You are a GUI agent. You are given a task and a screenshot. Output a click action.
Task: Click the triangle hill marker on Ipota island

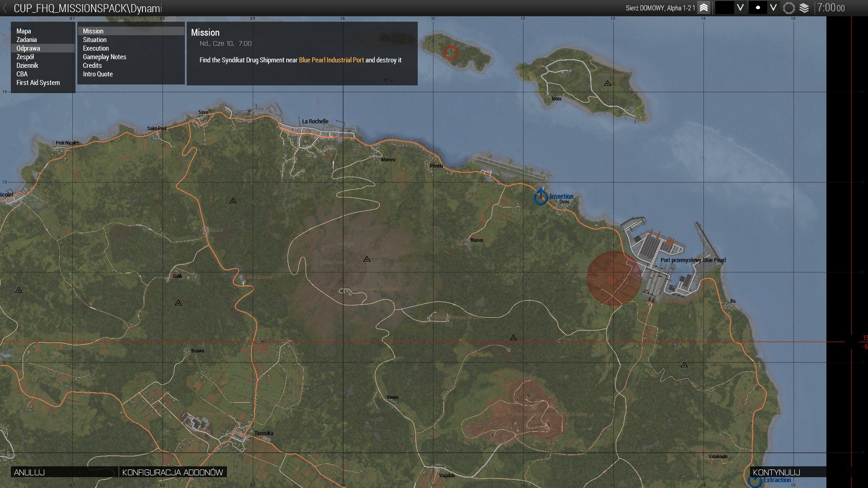(x=607, y=84)
